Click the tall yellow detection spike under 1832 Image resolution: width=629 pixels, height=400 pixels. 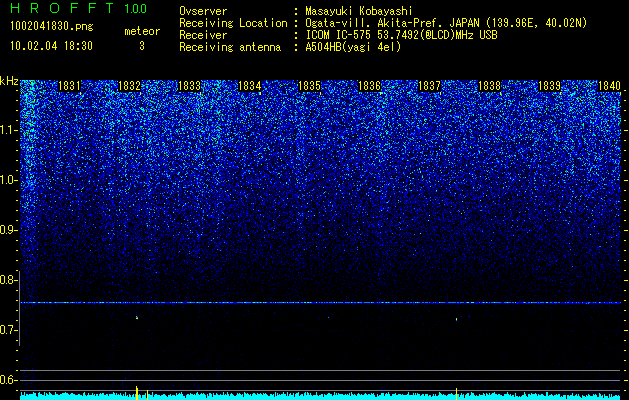tap(137, 393)
